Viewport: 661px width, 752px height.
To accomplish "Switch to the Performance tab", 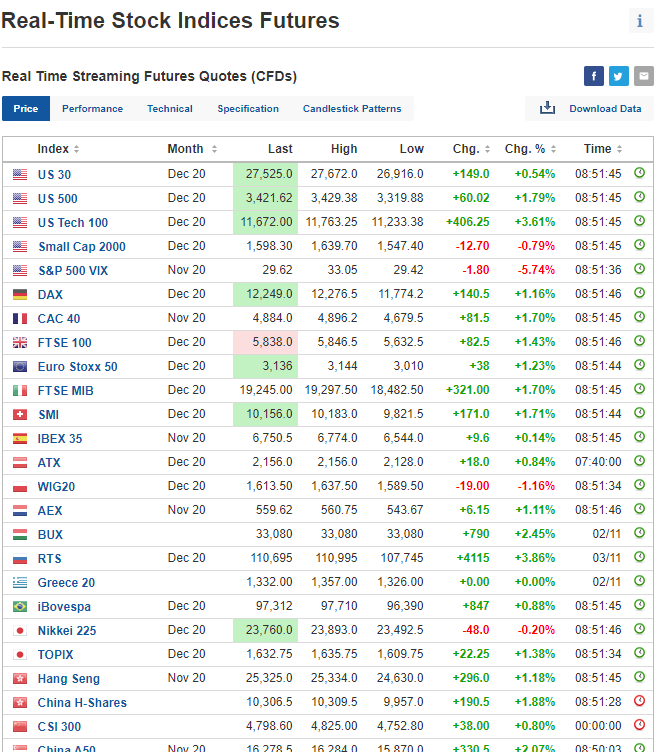I will pos(92,109).
